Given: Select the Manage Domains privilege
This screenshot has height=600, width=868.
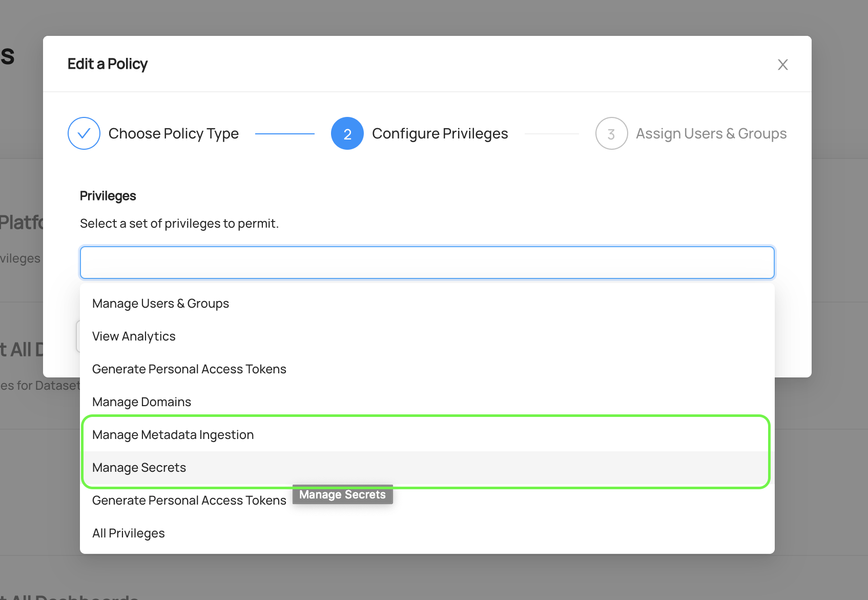Looking at the screenshot, I should click(141, 402).
